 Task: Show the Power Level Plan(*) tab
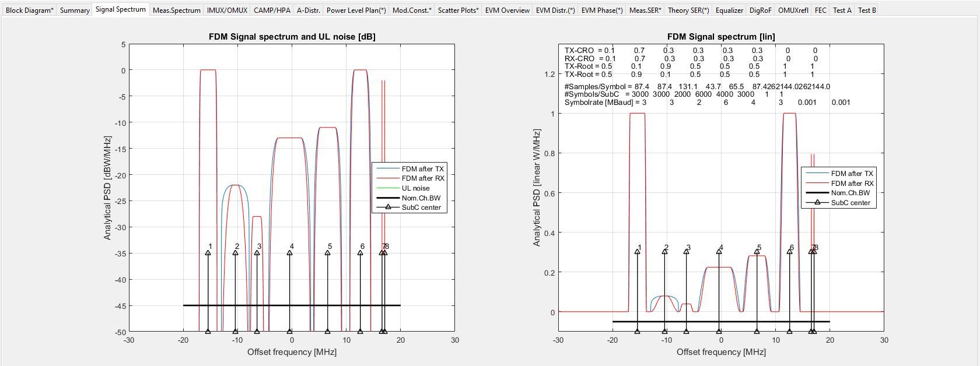(356, 10)
